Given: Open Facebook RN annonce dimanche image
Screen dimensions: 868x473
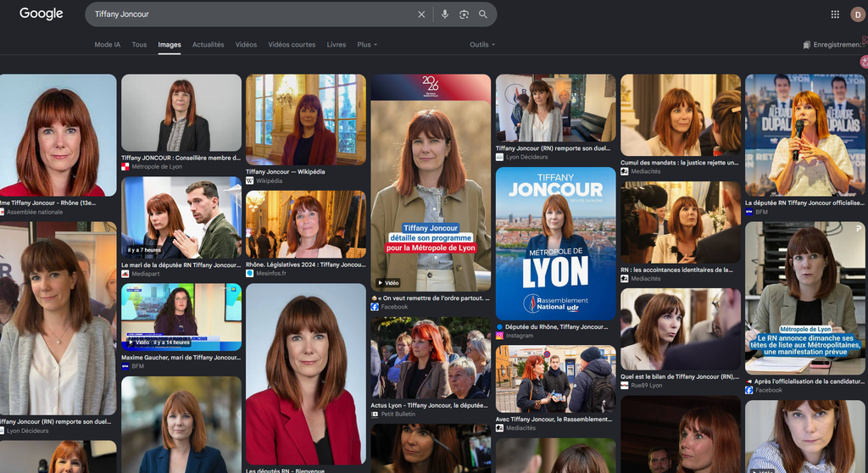Looking at the screenshot, I should [805, 298].
